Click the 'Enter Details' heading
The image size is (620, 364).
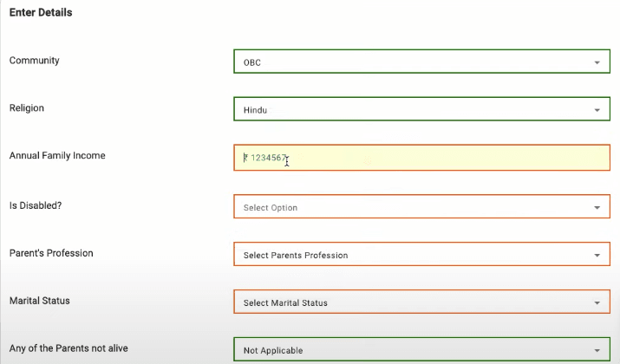coord(40,13)
